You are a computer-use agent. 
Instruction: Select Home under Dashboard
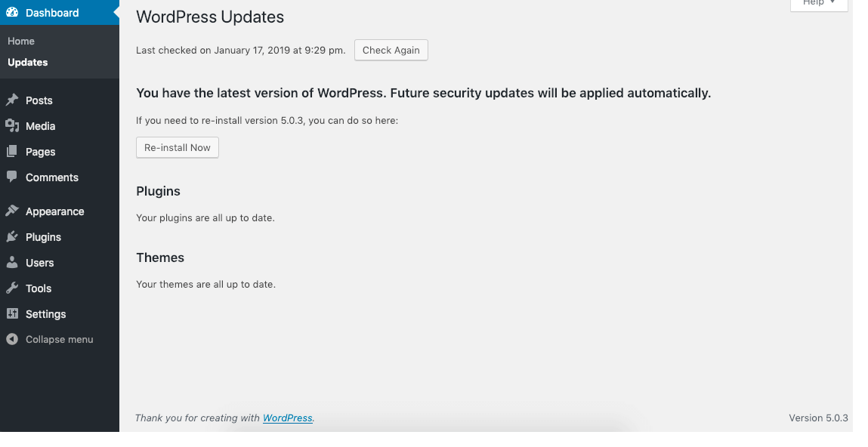point(20,41)
